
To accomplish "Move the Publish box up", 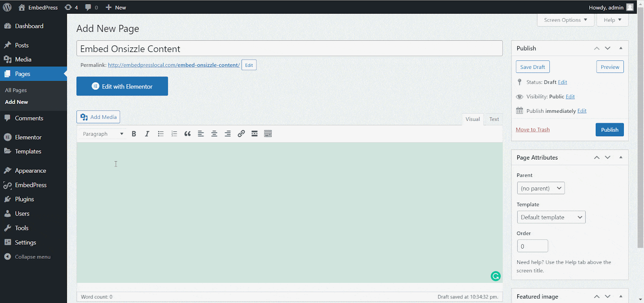I will [x=597, y=48].
